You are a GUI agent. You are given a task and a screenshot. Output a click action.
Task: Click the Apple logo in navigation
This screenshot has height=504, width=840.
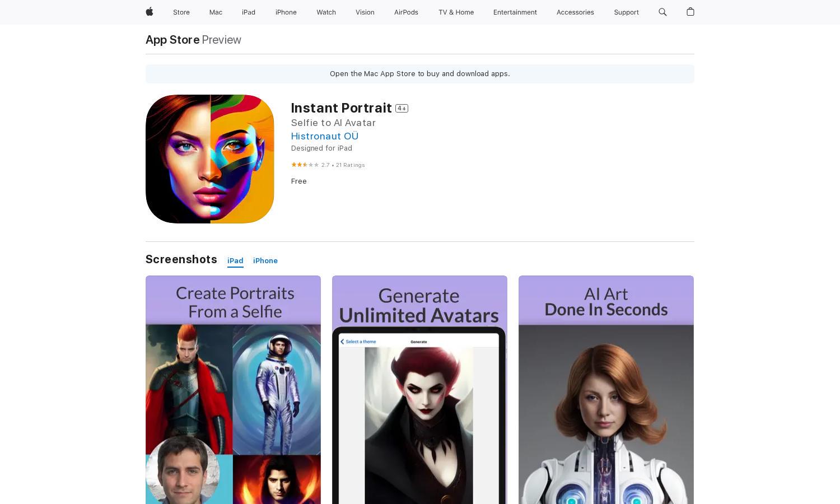point(150,12)
